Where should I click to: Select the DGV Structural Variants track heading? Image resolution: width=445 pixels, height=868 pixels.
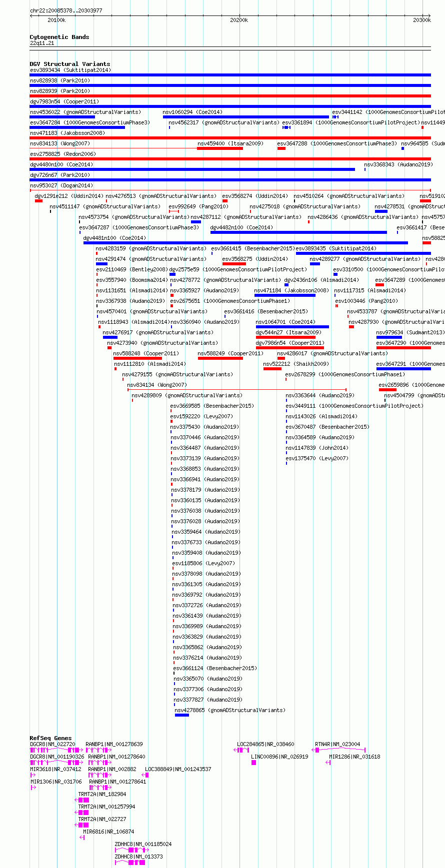[x=70, y=64]
